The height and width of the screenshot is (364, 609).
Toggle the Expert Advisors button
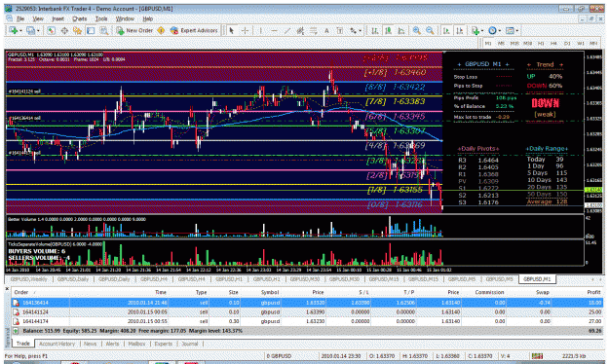(x=194, y=30)
